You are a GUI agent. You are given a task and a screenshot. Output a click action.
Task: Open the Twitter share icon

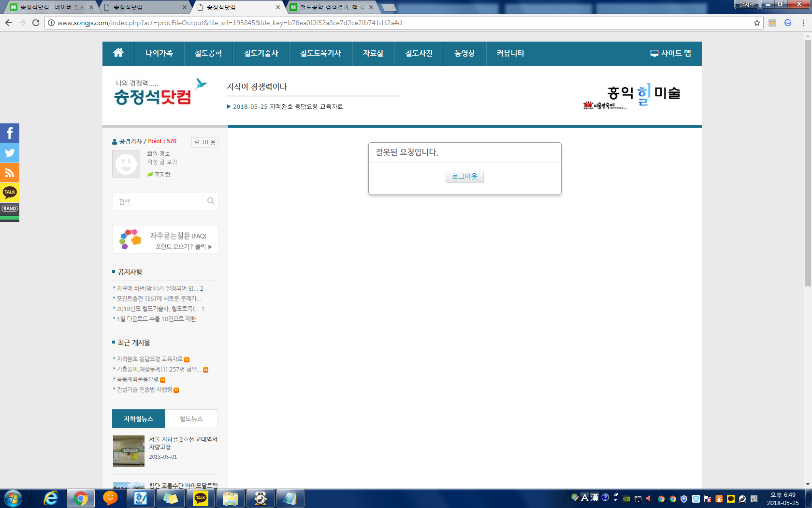point(10,153)
